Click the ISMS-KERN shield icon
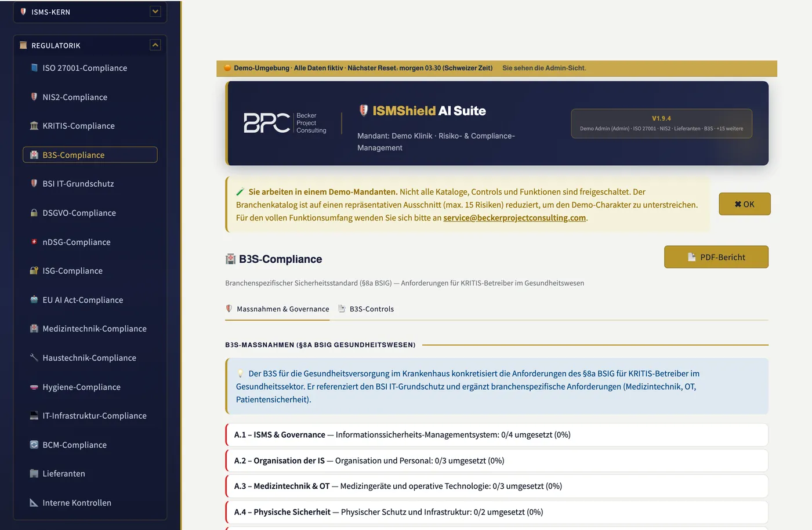Viewport: 812px width, 530px height. point(23,12)
